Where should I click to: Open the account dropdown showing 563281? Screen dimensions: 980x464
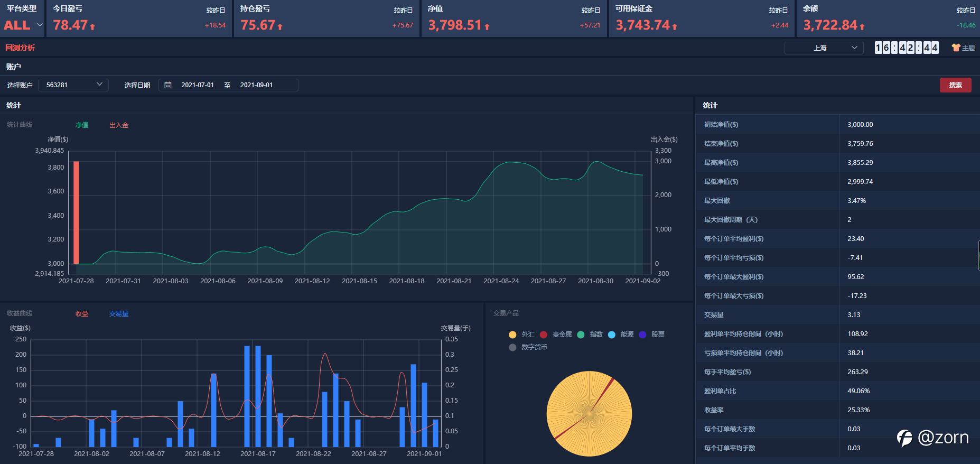73,85
